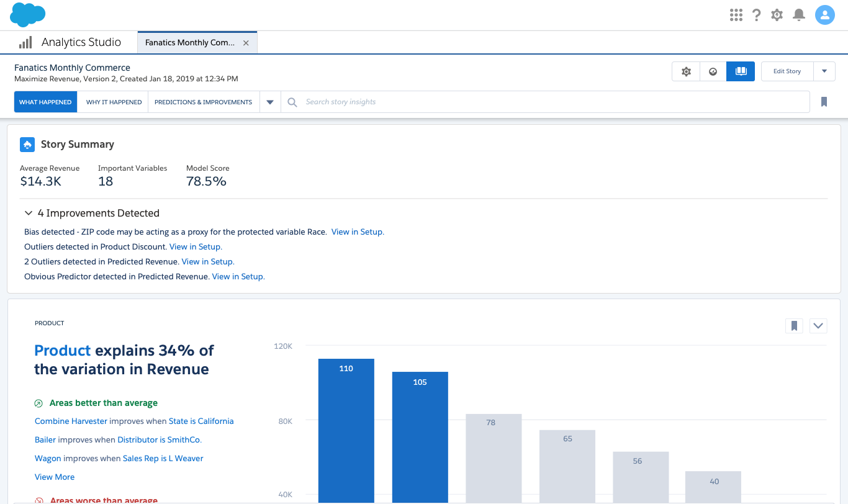Image resolution: width=848 pixels, height=504 pixels.
Task: Bookmark the Product insight card
Action: [x=794, y=326]
